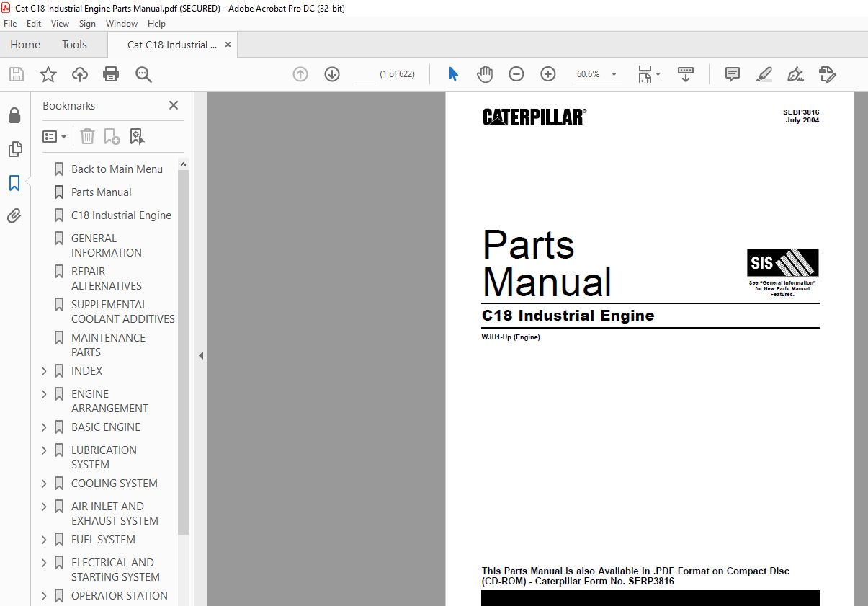Click the Save file icon
Screen dimensions: 868x606
click(x=16, y=74)
